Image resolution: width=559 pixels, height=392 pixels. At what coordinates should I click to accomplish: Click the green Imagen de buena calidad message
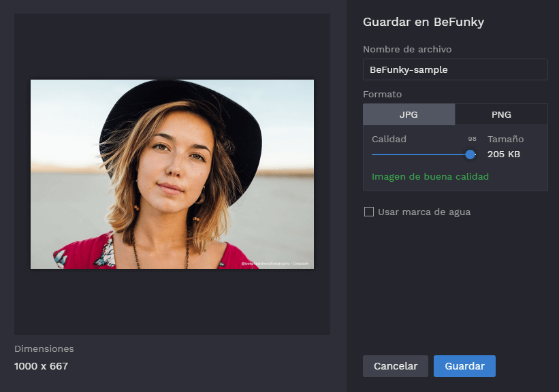pos(430,176)
